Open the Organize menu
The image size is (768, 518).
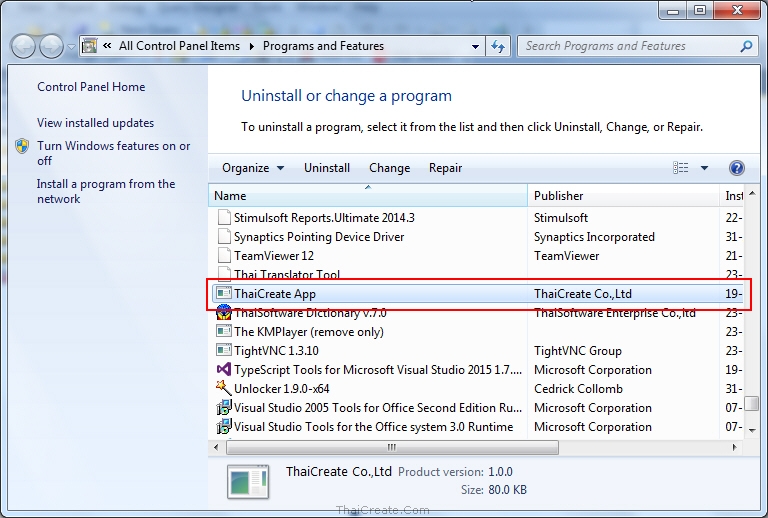[253, 168]
